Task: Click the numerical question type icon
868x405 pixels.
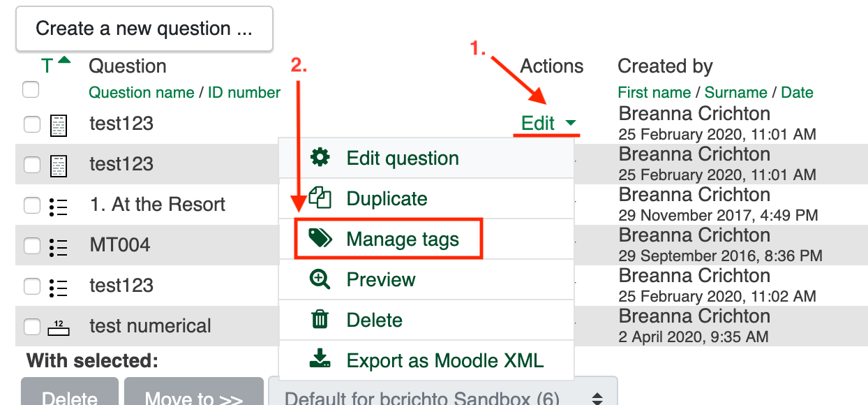Action: click(x=59, y=327)
